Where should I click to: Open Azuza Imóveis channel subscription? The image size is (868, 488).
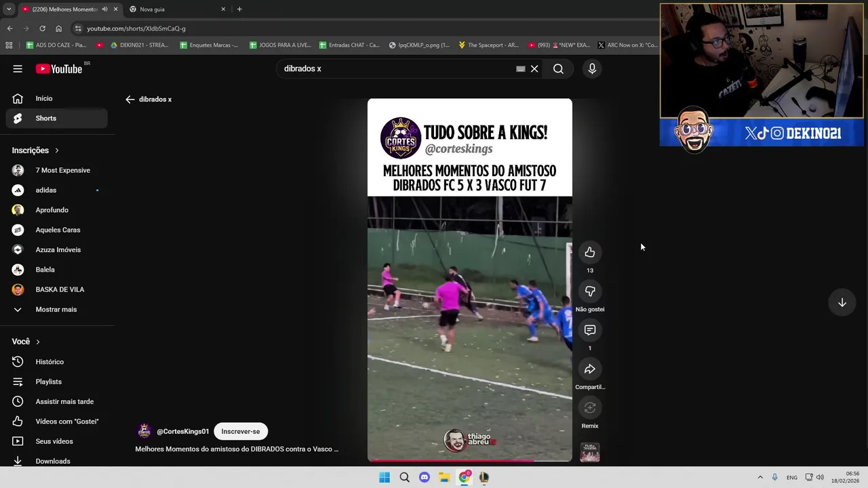click(x=57, y=249)
